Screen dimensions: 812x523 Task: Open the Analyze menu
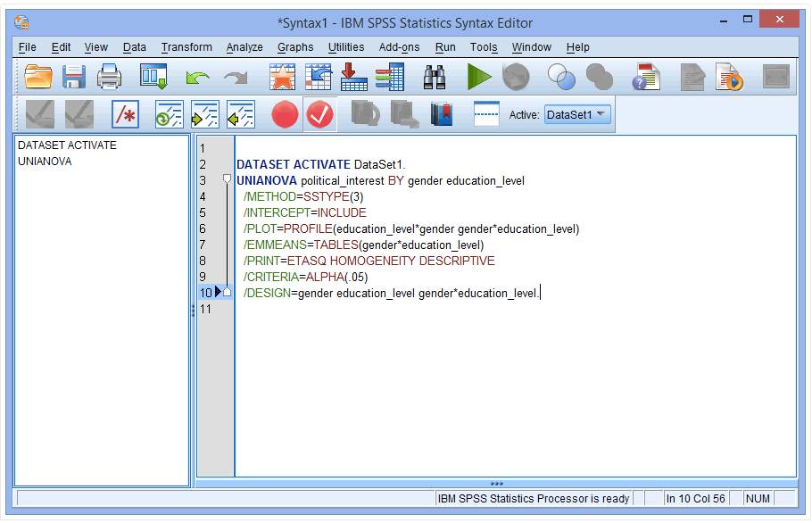coord(244,47)
